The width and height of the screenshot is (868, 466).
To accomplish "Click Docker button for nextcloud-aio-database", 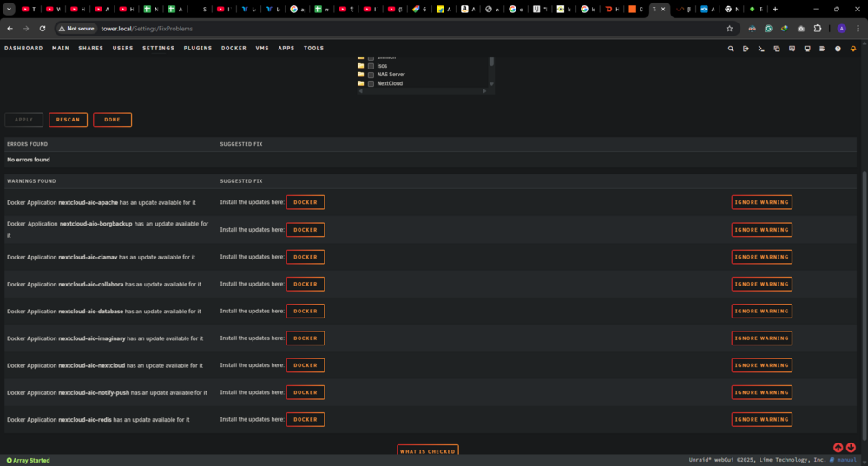I will point(306,311).
